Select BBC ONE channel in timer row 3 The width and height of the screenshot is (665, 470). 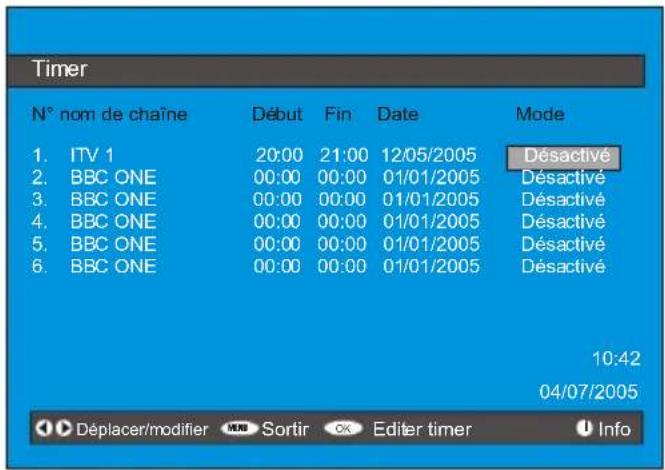click(112, 200)
